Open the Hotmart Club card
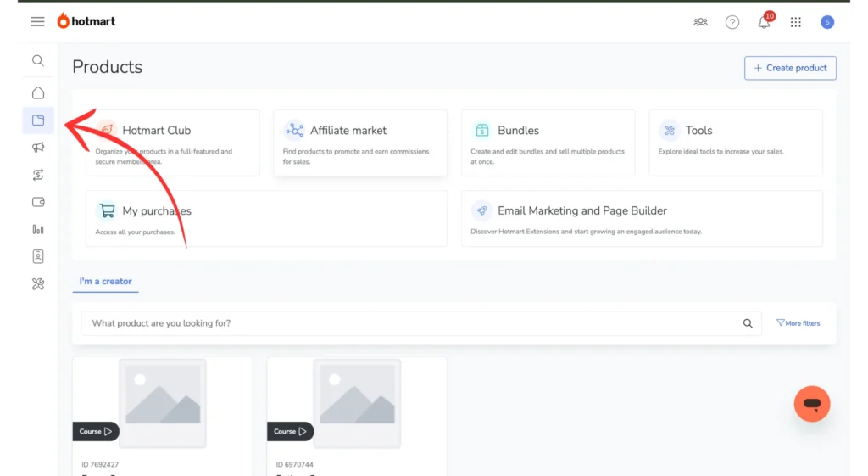The image size is (868, 476). (172, 143)
